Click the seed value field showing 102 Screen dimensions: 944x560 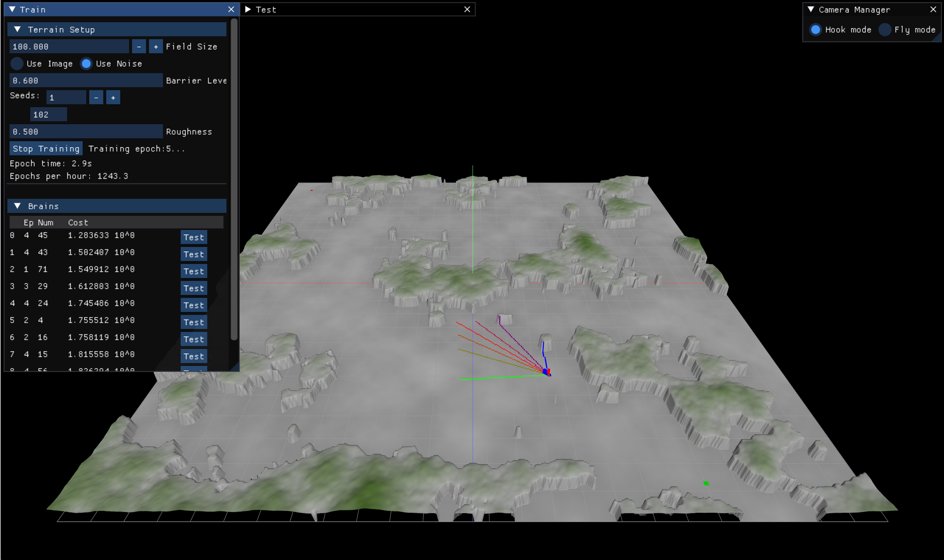[x=48, y=115]
